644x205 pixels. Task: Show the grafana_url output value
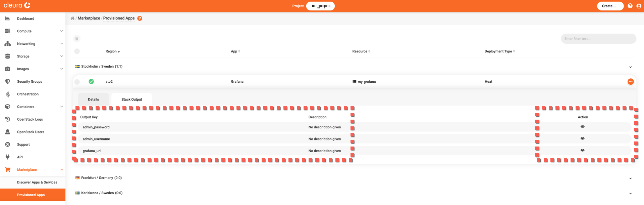click(582, 150)
